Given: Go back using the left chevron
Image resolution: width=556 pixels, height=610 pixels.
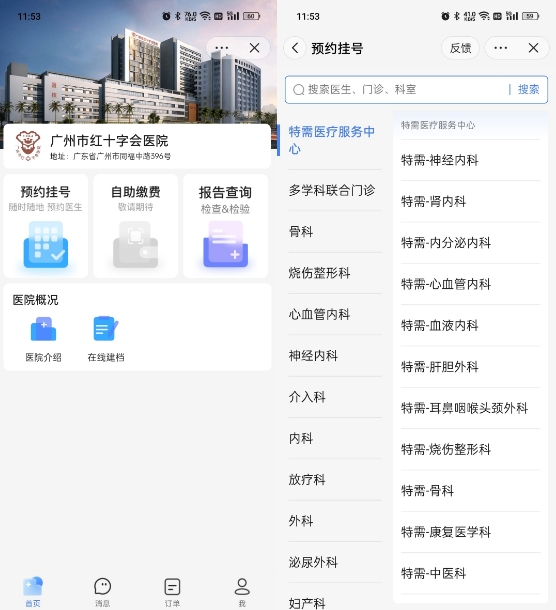Looking at the screenshot, I should pos(295,48).
